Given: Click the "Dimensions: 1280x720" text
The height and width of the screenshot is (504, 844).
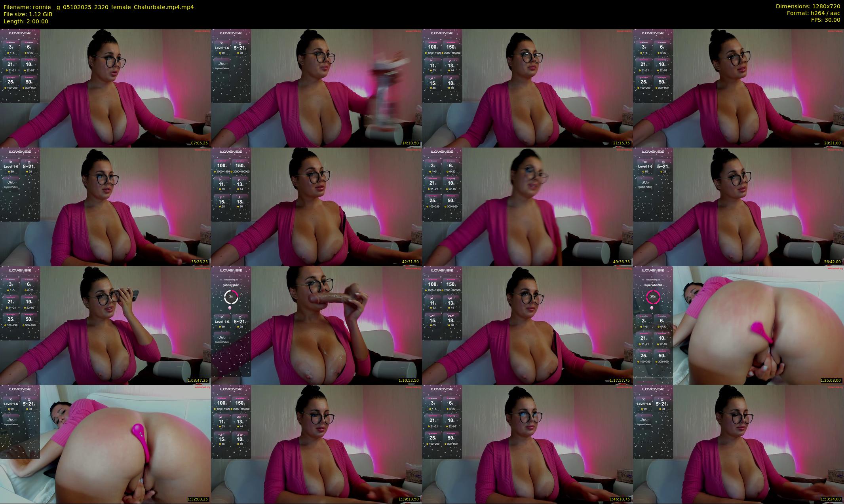Looking at the screenshot, I should [x=808, y=6].
